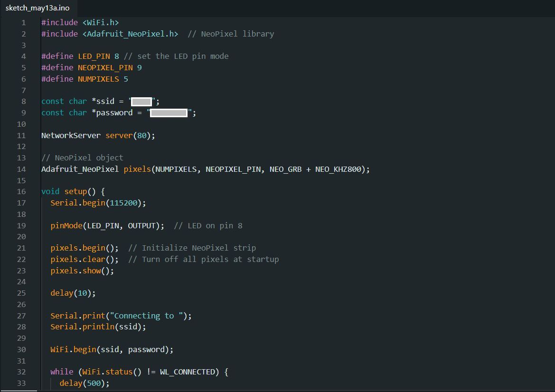
Task: Click '// Turn off all pixels at startup' comment
Action: point(204,259)
